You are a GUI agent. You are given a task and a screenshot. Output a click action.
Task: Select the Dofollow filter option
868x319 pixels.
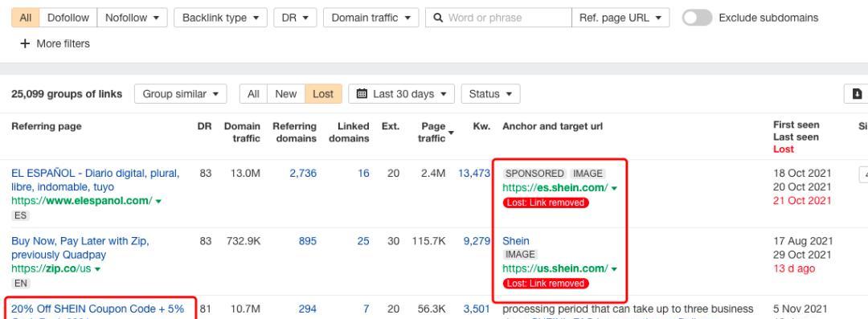coord(68,18)
